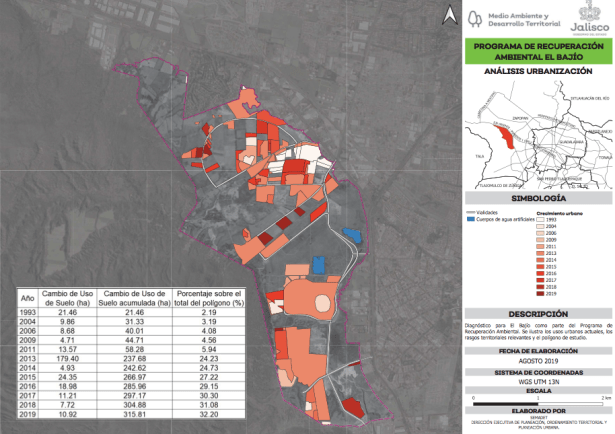Click the Medio Ambiente tree logo
Screen dimensions: 615x434
pyautogui.click(x=474, y=16)
